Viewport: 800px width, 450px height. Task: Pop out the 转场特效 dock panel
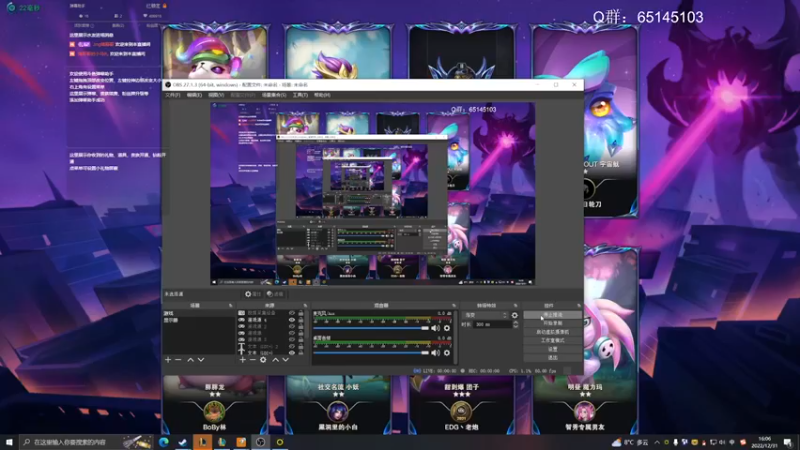(515, 306)
